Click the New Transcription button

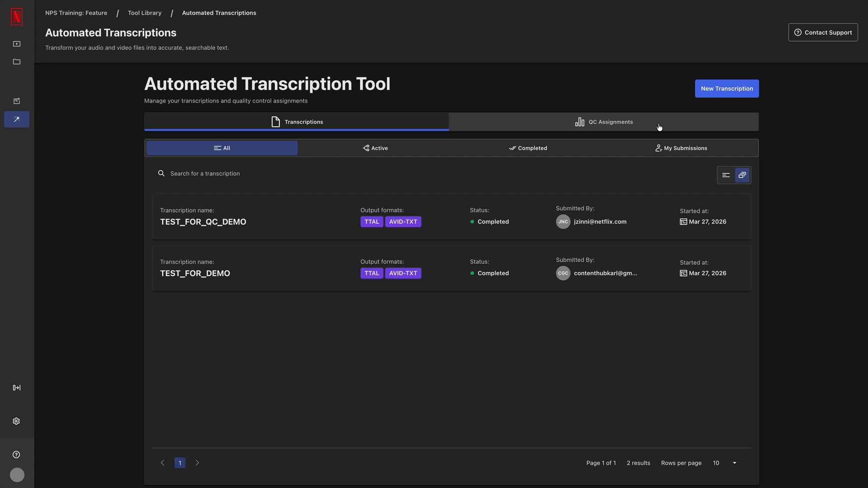[x=726, y=89]
